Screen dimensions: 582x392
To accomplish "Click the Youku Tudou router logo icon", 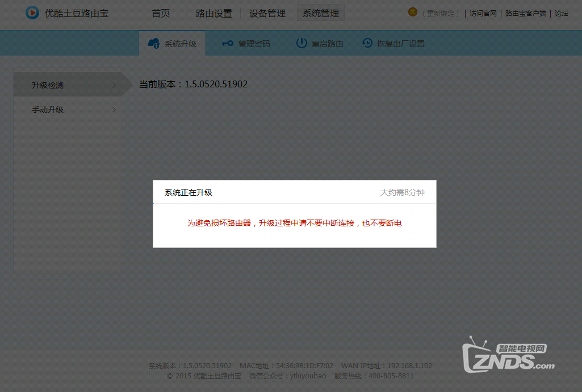I will [x=32, y=13].
